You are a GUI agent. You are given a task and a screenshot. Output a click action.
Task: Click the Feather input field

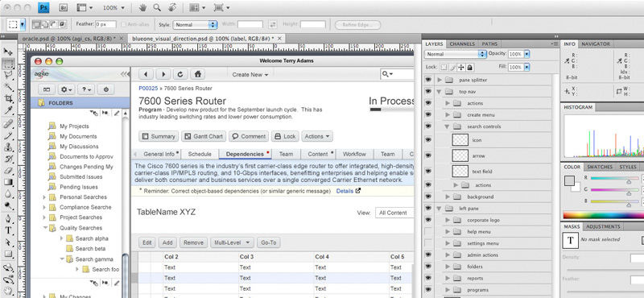tap(105, 24)
